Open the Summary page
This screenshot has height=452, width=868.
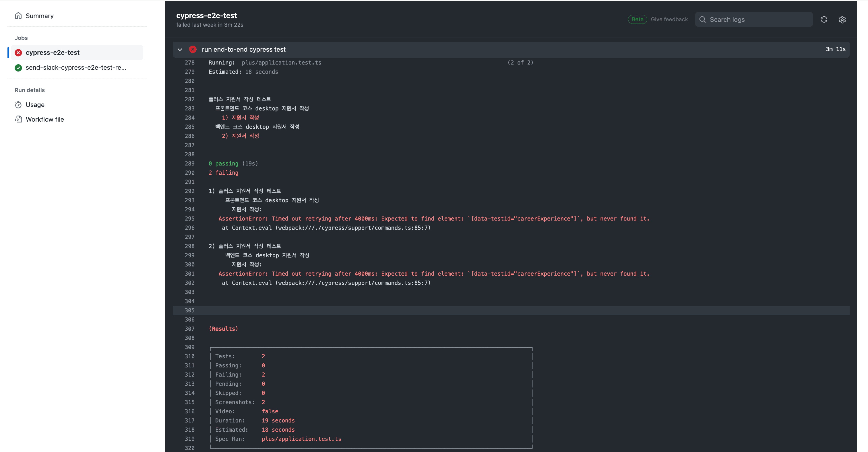(x=39, y=16)
